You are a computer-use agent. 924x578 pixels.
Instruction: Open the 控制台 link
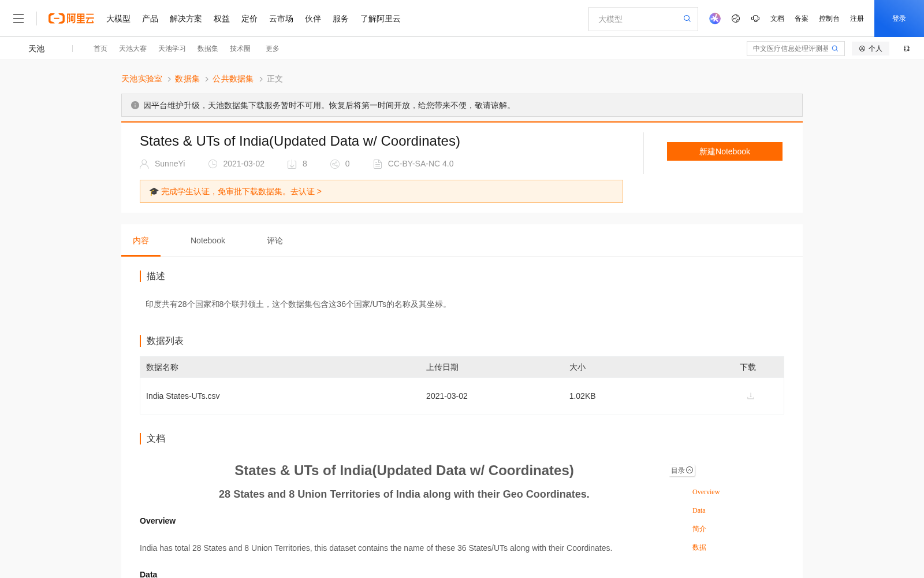pos(829,18)
